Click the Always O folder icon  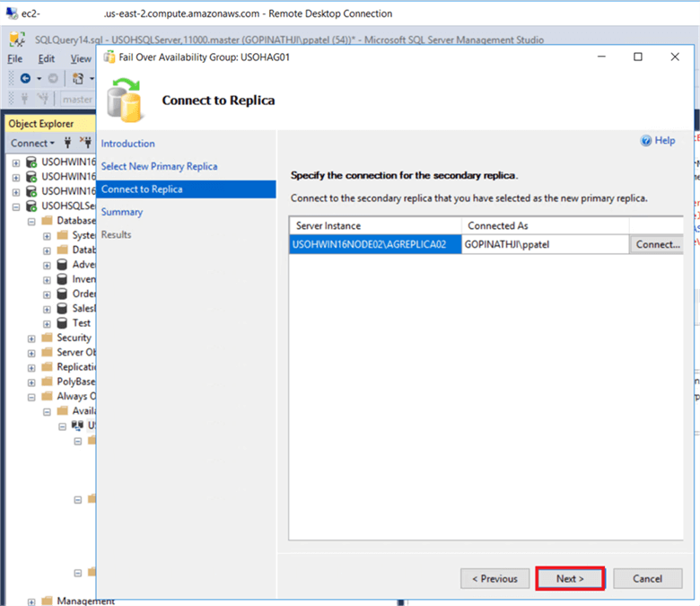tap(47, 396)
